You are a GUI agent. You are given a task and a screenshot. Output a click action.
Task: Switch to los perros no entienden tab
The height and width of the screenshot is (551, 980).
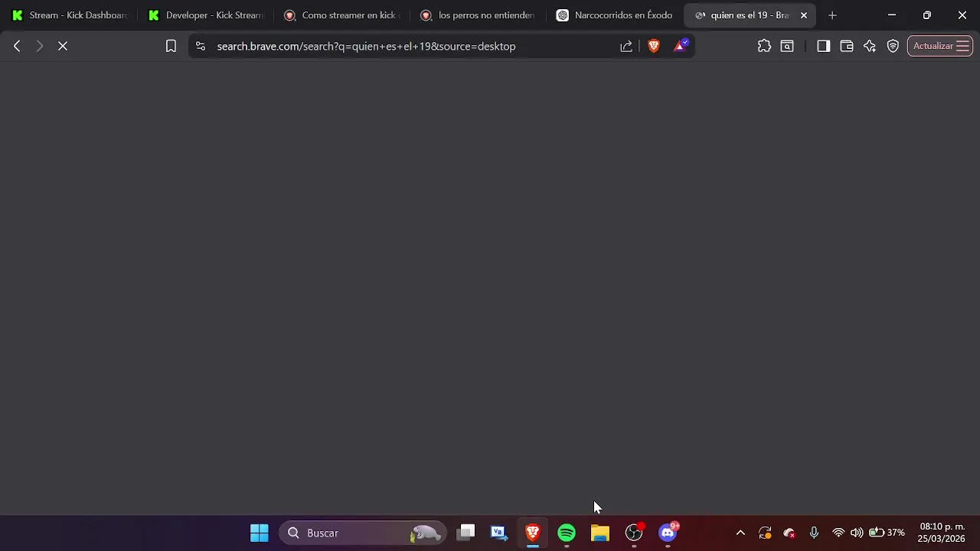479,15
